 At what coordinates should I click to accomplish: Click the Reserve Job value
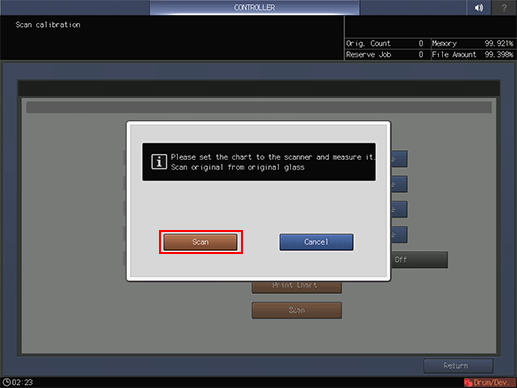coord(421,55)
